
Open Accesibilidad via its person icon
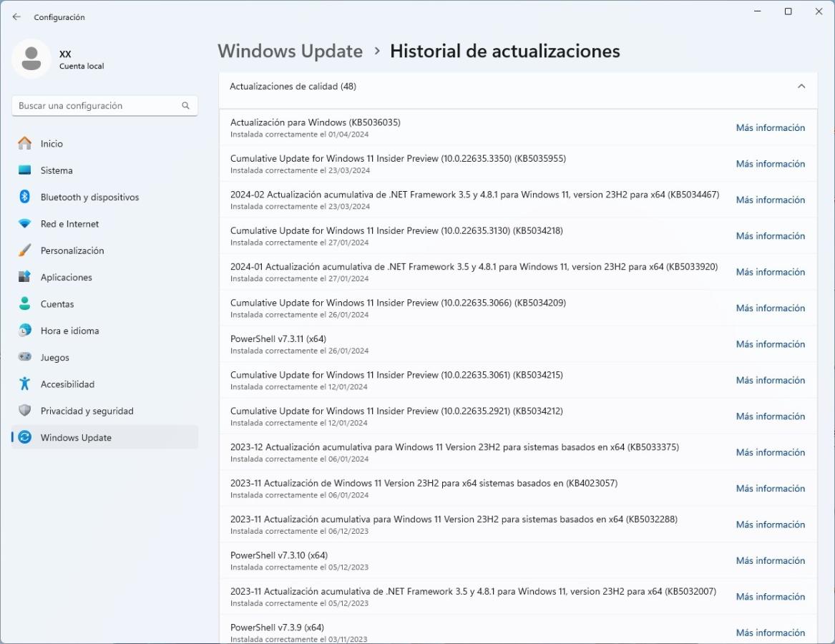25,384
